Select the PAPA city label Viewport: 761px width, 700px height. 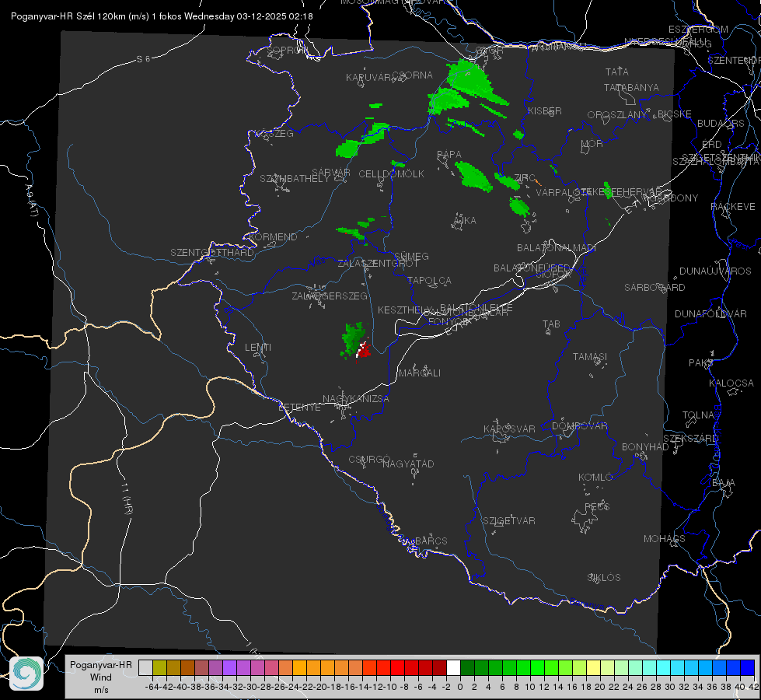pos(449,155)
